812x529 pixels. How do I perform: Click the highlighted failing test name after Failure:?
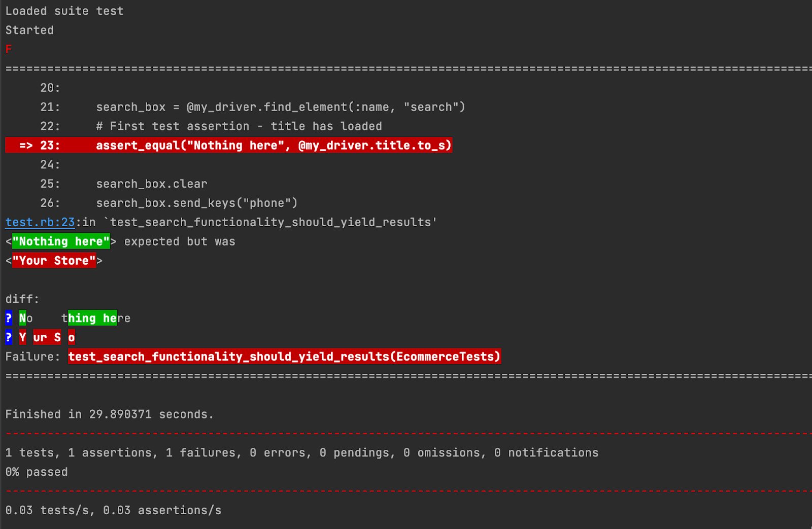pos(284,357)
